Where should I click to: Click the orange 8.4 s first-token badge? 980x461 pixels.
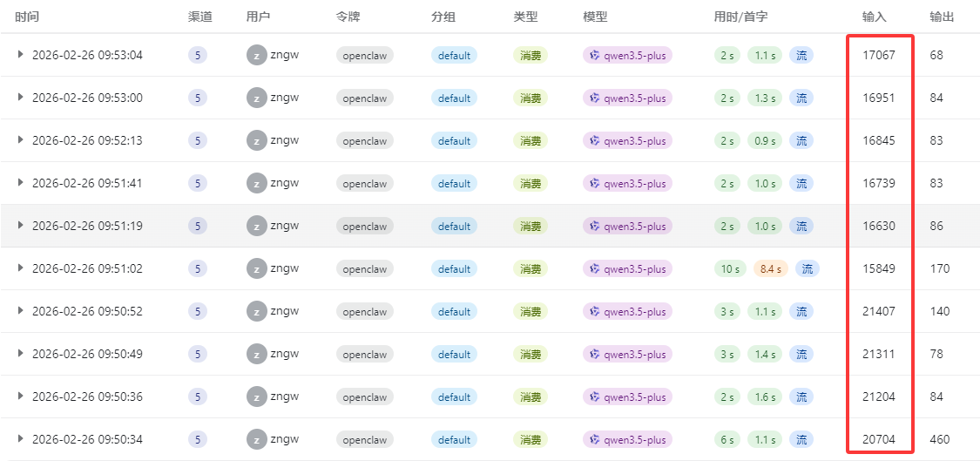(x=770, y=268)
